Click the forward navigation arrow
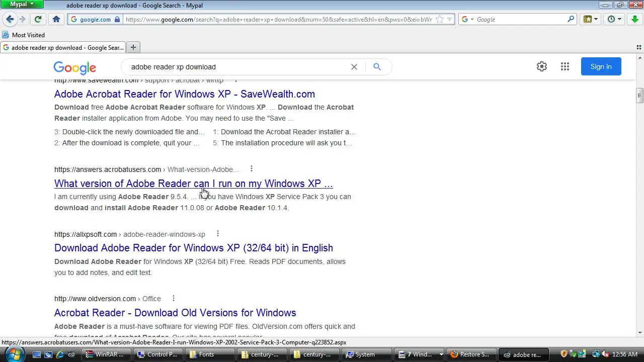The height and width of the screenshot is (362, 644). pos(23,19)
